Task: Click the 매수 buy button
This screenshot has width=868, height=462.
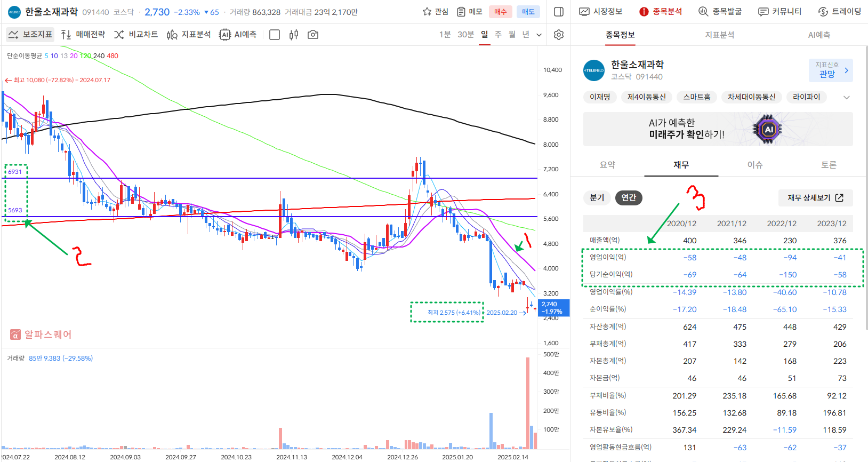Action: coord(501,12)
